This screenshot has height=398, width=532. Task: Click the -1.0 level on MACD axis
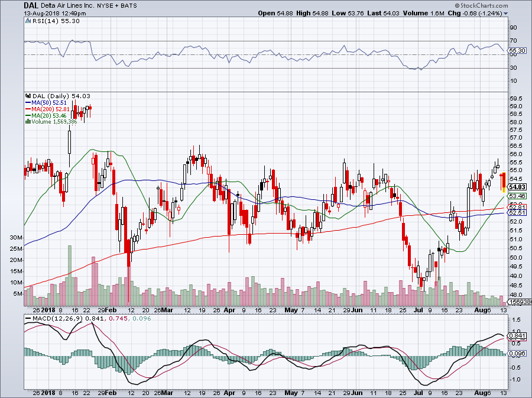(515, 380)
